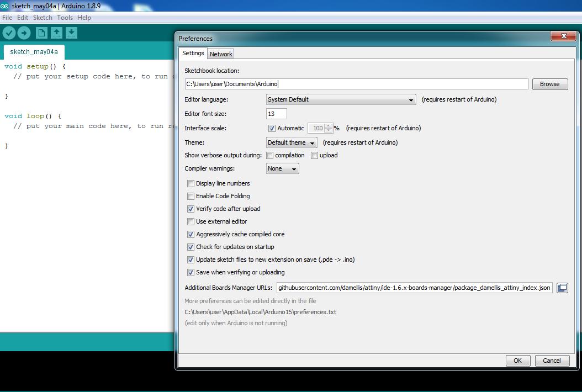Open the Sketch menu
Screen dimensions: 582x392
[43, 18]
